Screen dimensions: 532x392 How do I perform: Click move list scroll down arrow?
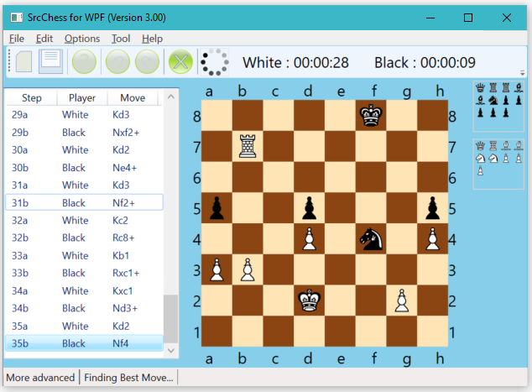pos(171,351)
